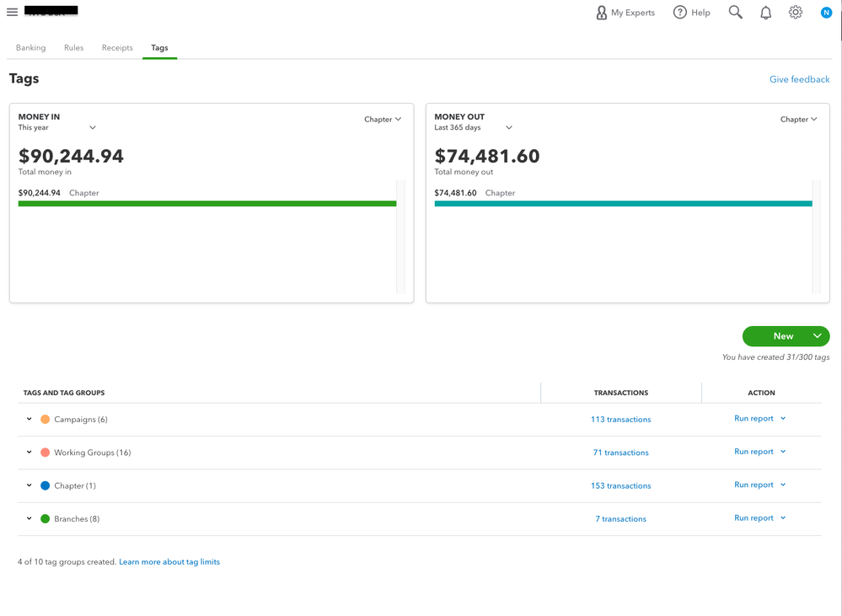Open the hamburger navigation menu
The height and width of the screenshot is (616, 842).
(x=12, y=12)
